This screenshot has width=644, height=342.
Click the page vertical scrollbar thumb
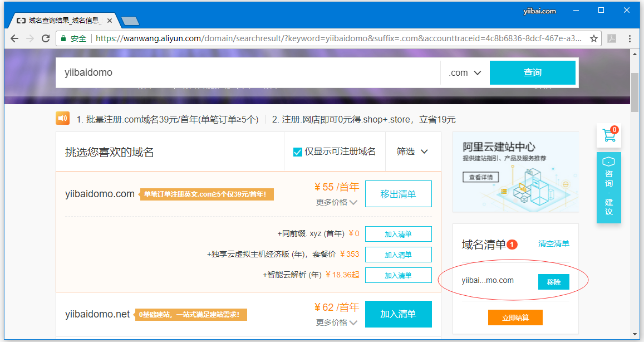coord(634,92)
